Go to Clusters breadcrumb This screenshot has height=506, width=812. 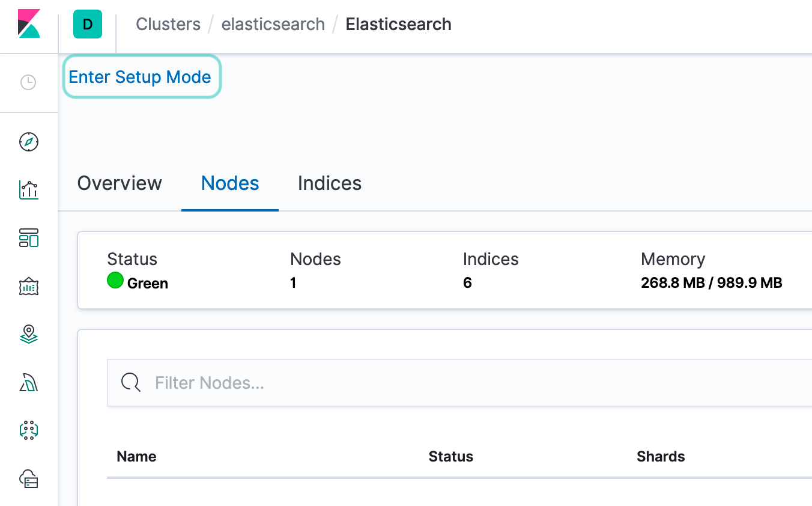168,24
